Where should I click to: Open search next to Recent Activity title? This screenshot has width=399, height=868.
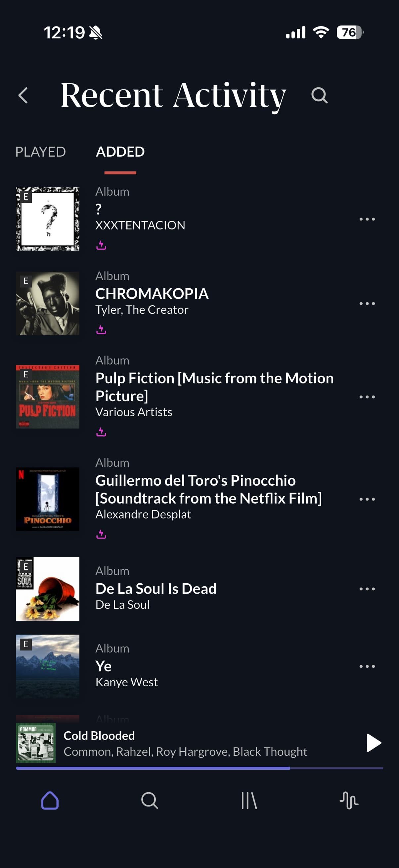(319, 95)
